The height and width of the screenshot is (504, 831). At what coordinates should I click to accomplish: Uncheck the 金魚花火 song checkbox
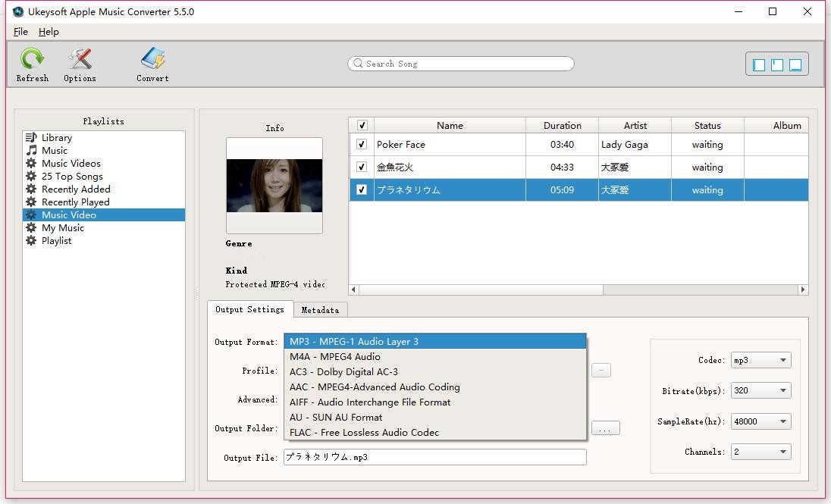point(362,167)
